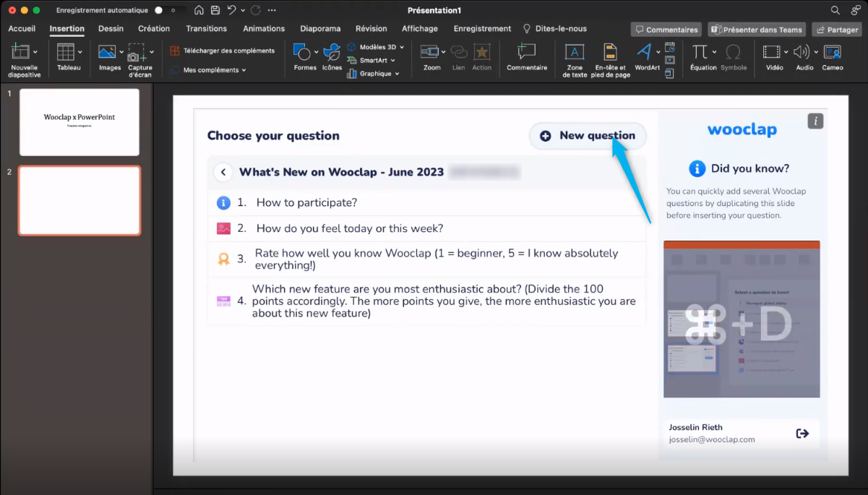Select 'How do you feel today or this week?'

coord(426,228)
